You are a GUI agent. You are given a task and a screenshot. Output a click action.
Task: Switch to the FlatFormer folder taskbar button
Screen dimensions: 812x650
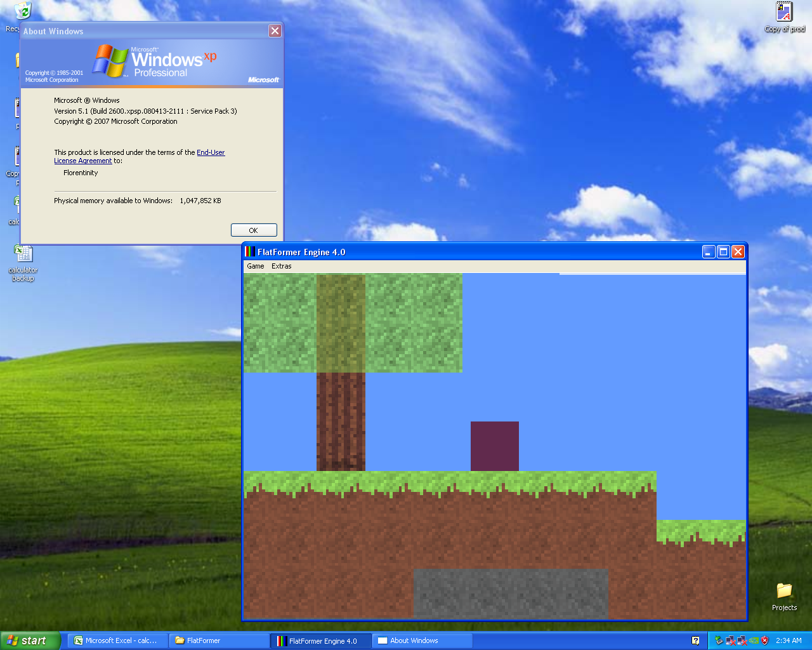pyautogui.click(x=219, y=640)
